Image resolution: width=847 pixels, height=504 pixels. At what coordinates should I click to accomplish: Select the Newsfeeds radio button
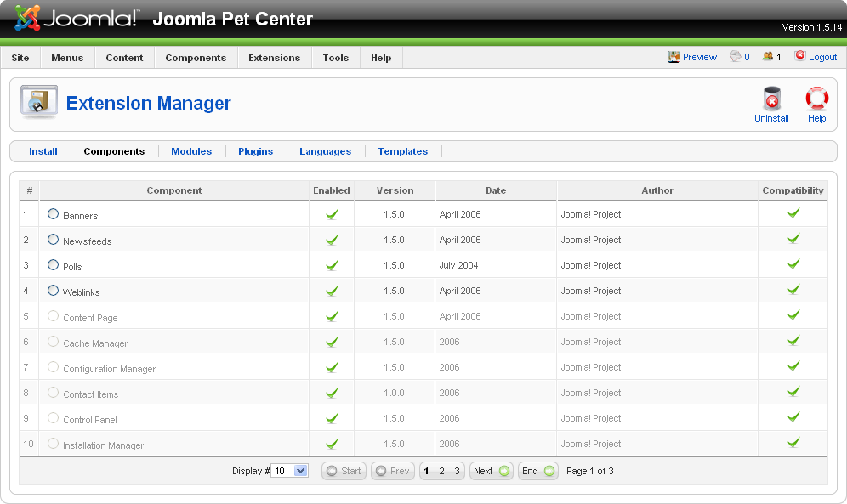point(53,239)
